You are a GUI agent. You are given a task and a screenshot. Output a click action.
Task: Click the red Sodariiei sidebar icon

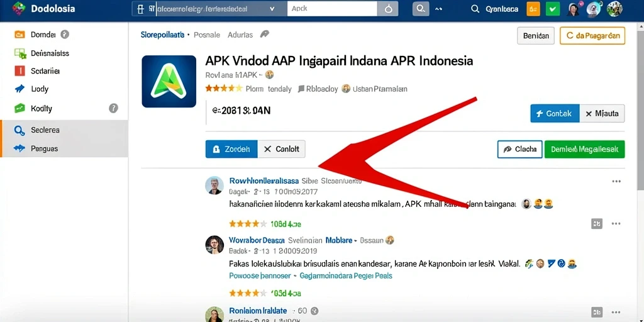(19, 70)
